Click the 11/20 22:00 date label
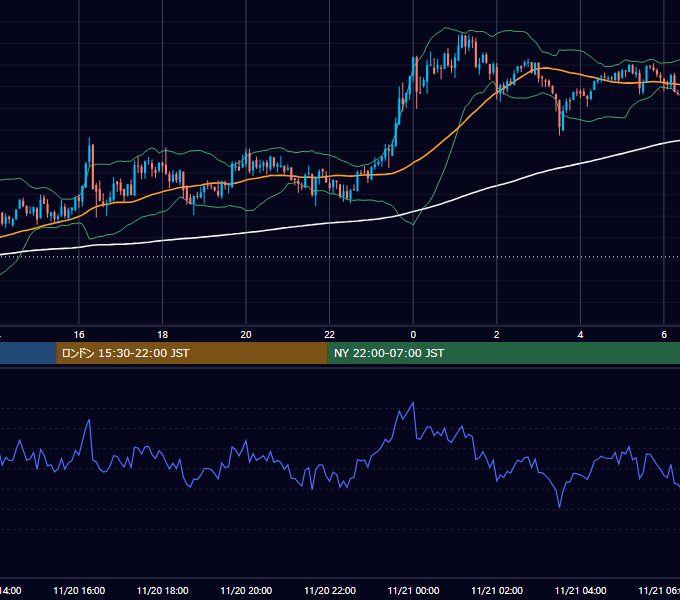 point(330,590)
